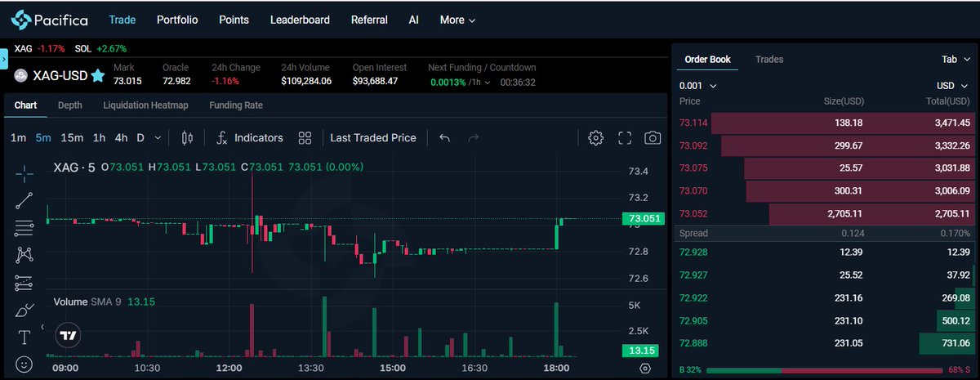Open the Fibonacci retracement tool

(x=24, y=228)
